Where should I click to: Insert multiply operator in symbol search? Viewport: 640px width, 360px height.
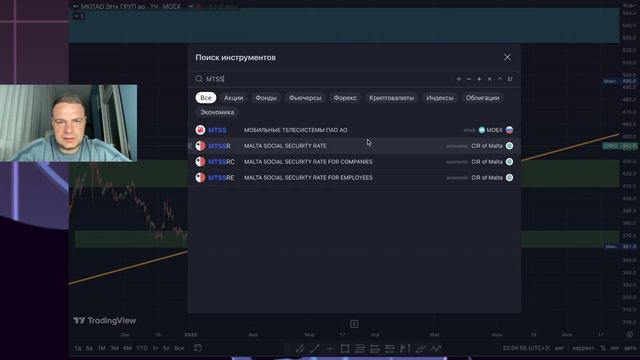(x=489, y=79)
